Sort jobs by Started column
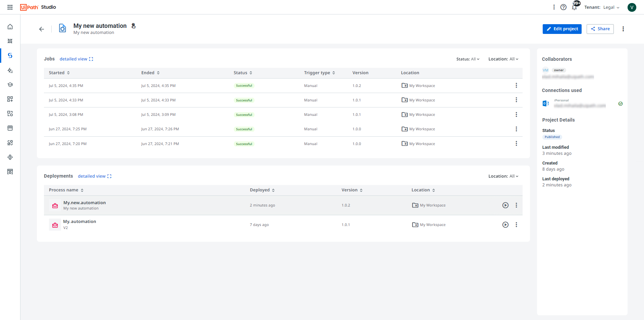The width and height of the screenshot is (644, 320). [59, 73]
